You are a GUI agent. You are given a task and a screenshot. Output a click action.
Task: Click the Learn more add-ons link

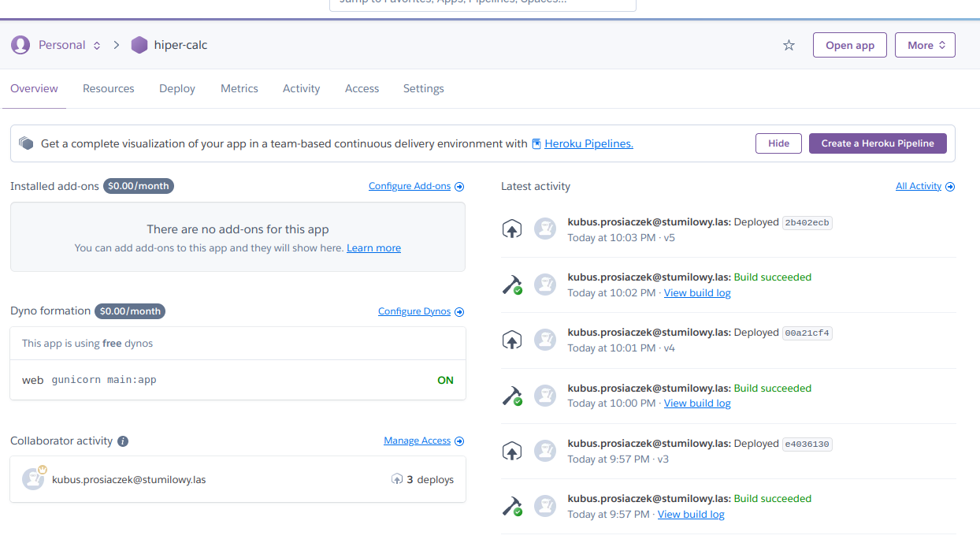pos(373,248)
